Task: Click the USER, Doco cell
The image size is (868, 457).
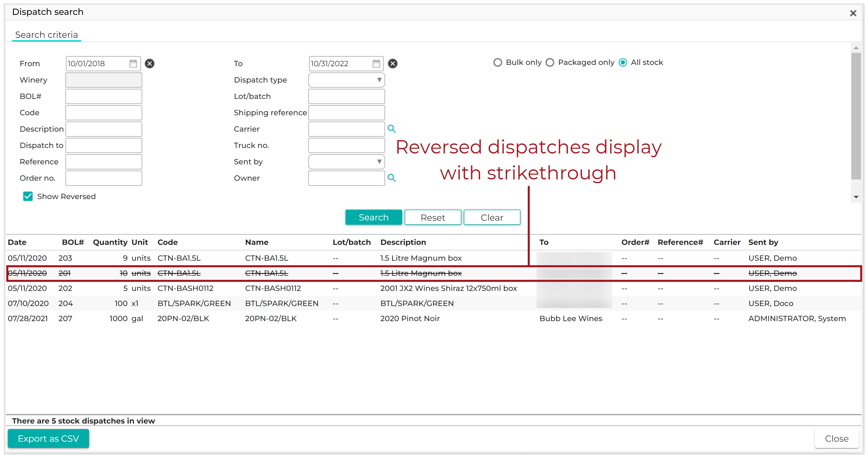Action: pyautogui.click(x=771, y=303)
